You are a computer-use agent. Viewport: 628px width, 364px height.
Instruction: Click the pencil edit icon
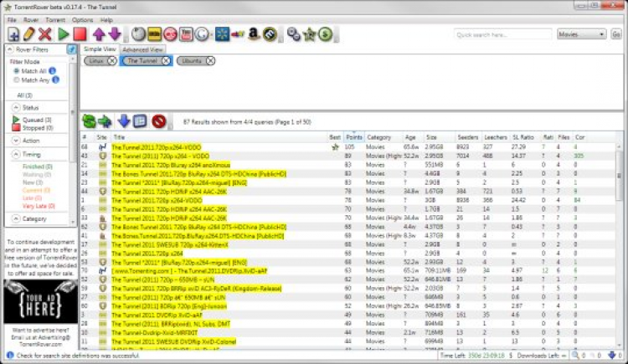(28, 34)
